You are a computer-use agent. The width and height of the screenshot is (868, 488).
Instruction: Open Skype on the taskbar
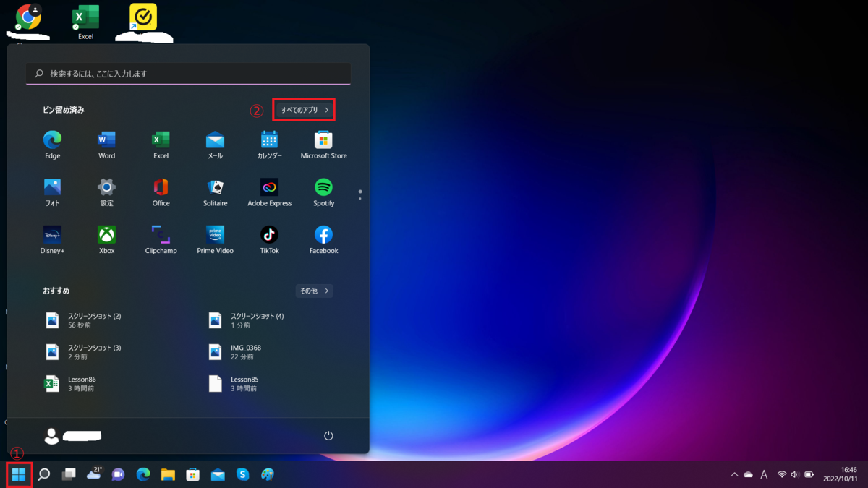243,474
